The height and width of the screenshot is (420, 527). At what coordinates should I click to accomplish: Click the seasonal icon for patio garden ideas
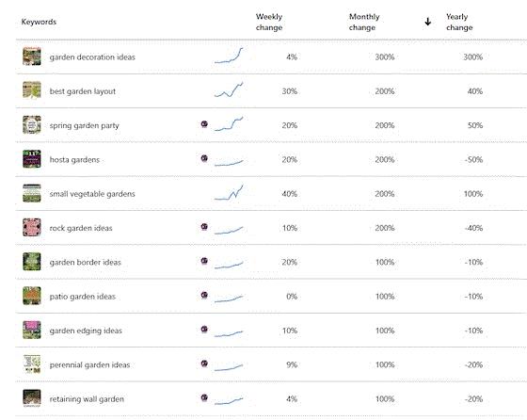point(204,295)
